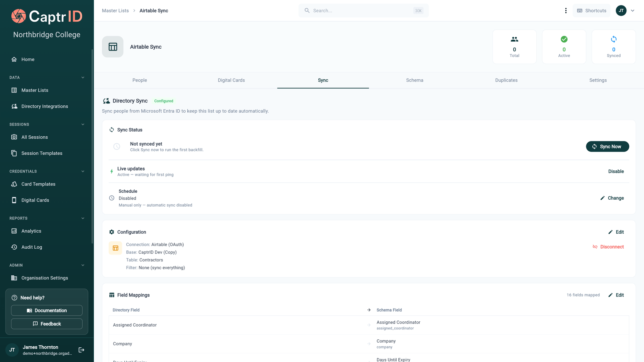Click 'Base: CaptrID Dev (Copy)' text
Viewport: 644px width, 362px height.
click(151, 252)
